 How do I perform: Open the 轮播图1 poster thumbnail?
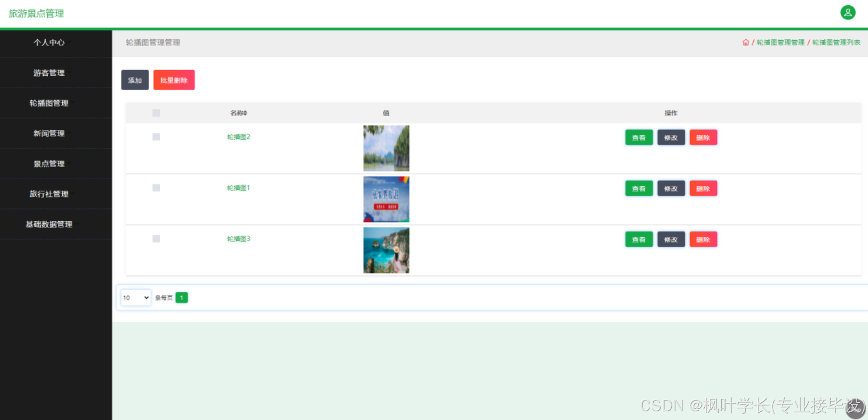pos(386,199)
